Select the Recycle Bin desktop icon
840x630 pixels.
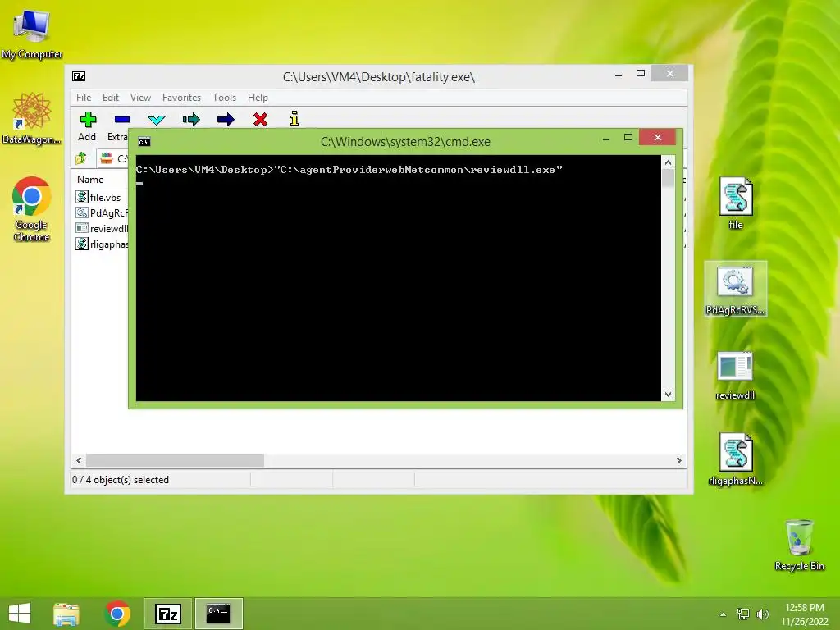[x=799, y=545]
